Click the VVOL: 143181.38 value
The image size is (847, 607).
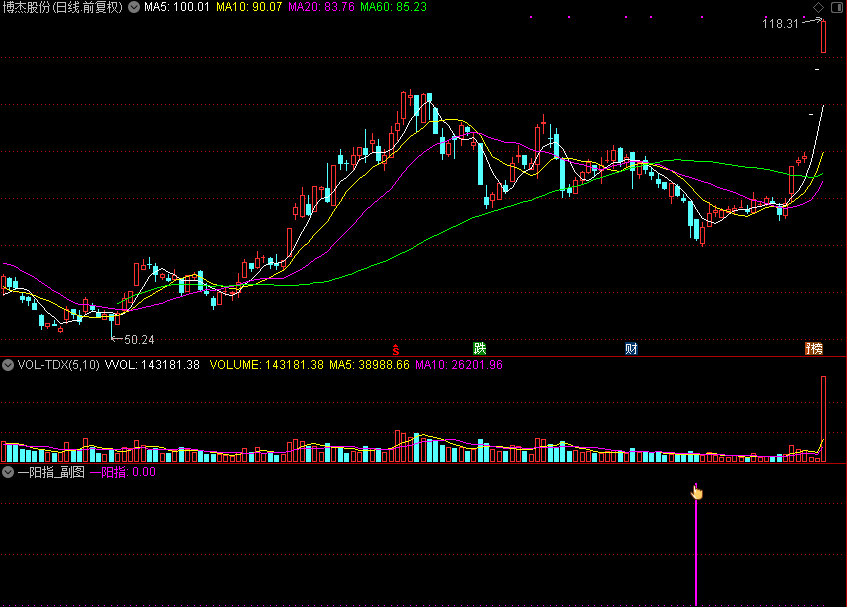[x=152, y=365]
